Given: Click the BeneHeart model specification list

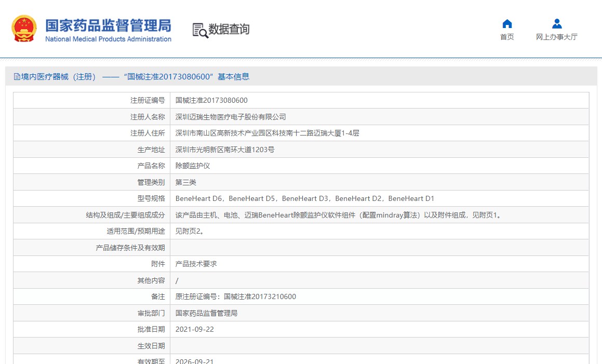Looking at the screenshot, I should (x=305, y=198).
